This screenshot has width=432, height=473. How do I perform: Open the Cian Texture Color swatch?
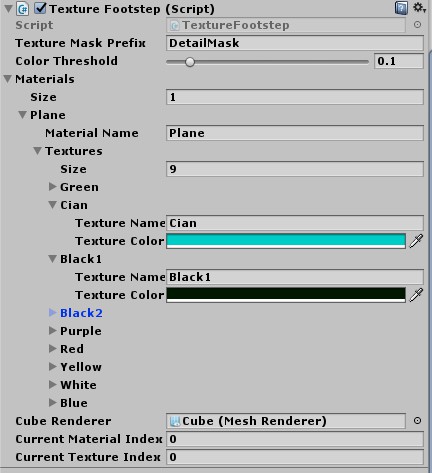[286, 241]
